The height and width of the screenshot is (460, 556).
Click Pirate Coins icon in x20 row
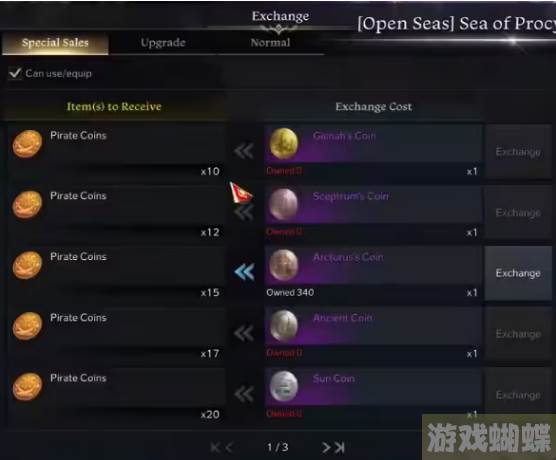[27, 386]
